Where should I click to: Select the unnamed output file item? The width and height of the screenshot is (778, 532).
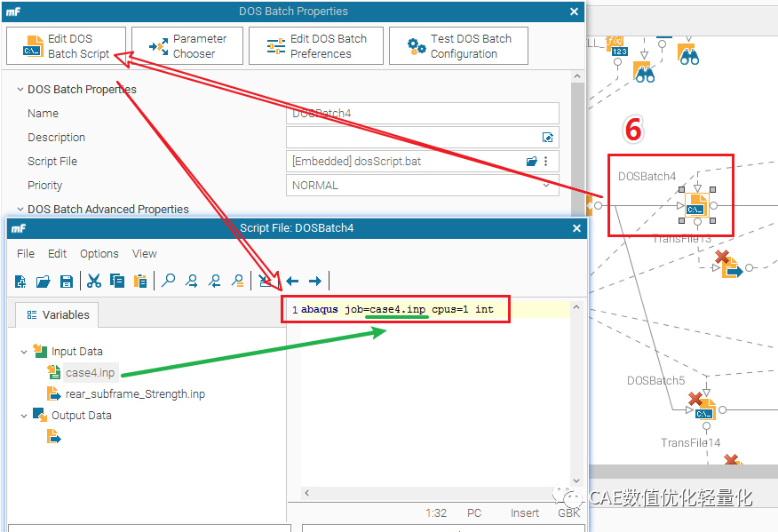tap(53, 437)
